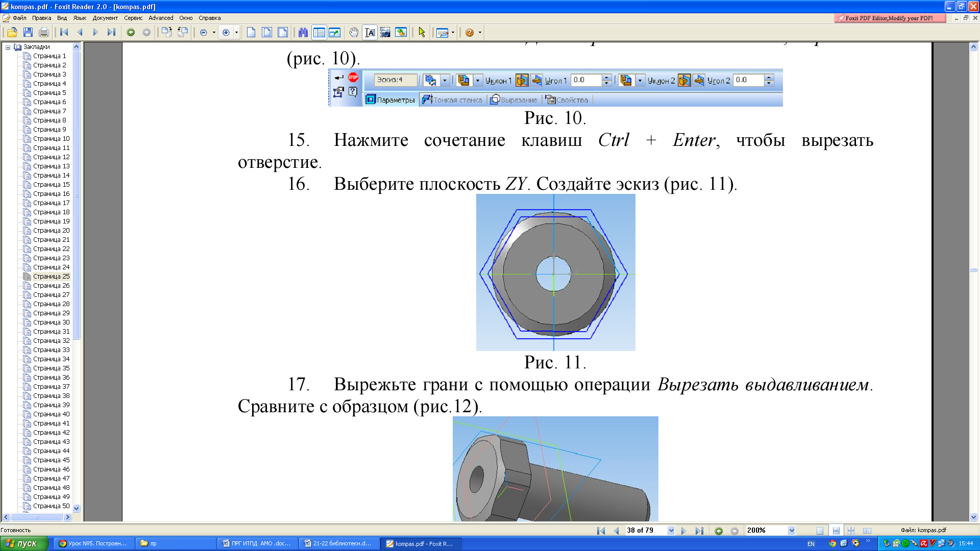
Task: Click bookmarks panel scrollbar up arrow
Action: click(77, 47)
